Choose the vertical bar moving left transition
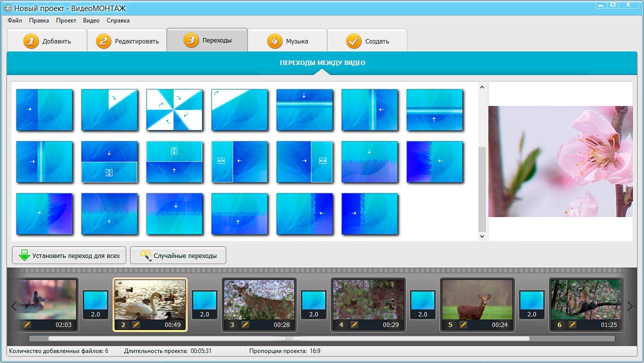This screenshot has height=363, width=644. (x=370, y=110)
